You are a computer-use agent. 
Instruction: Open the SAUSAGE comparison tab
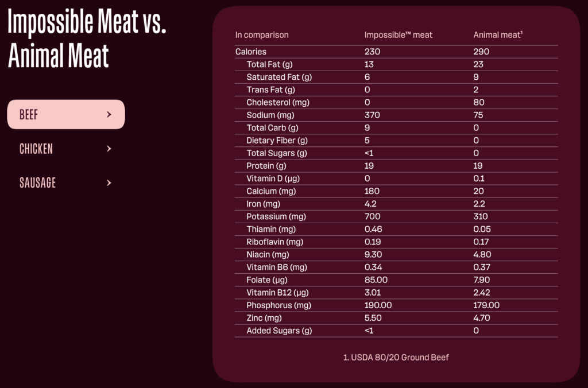pos(38,183)
